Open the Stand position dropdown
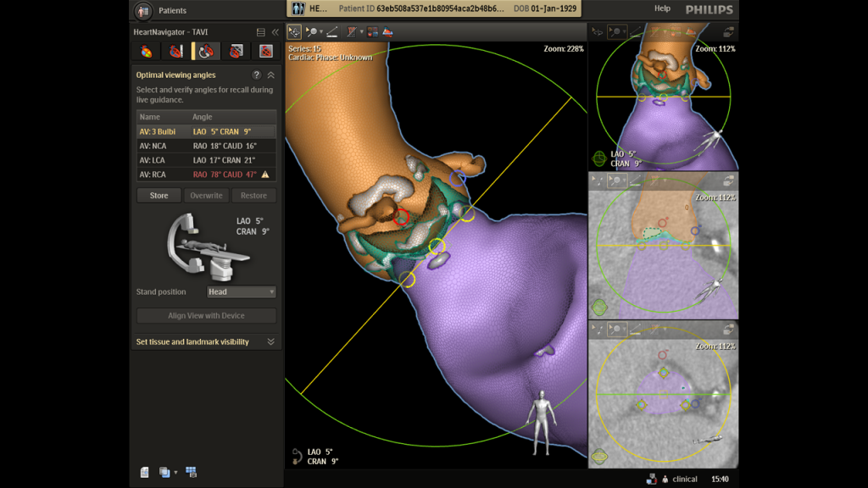868x488 pixels. tap(242, 291)
